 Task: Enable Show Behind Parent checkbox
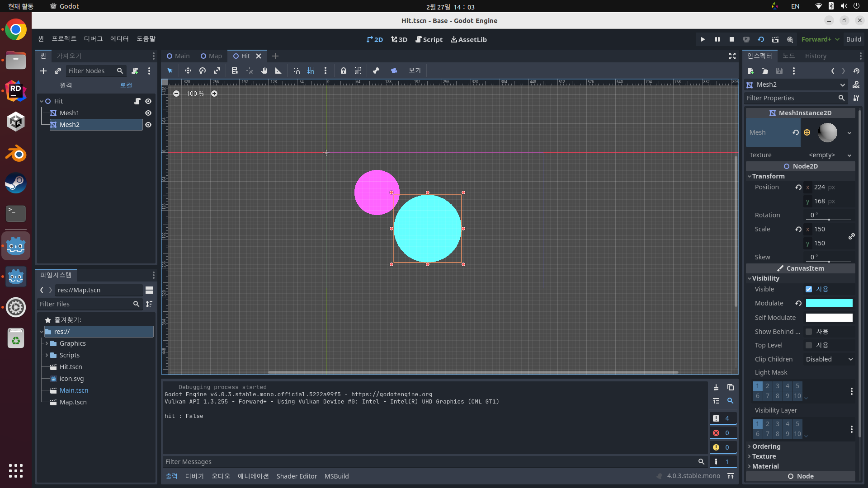click(x=809, y=332)
